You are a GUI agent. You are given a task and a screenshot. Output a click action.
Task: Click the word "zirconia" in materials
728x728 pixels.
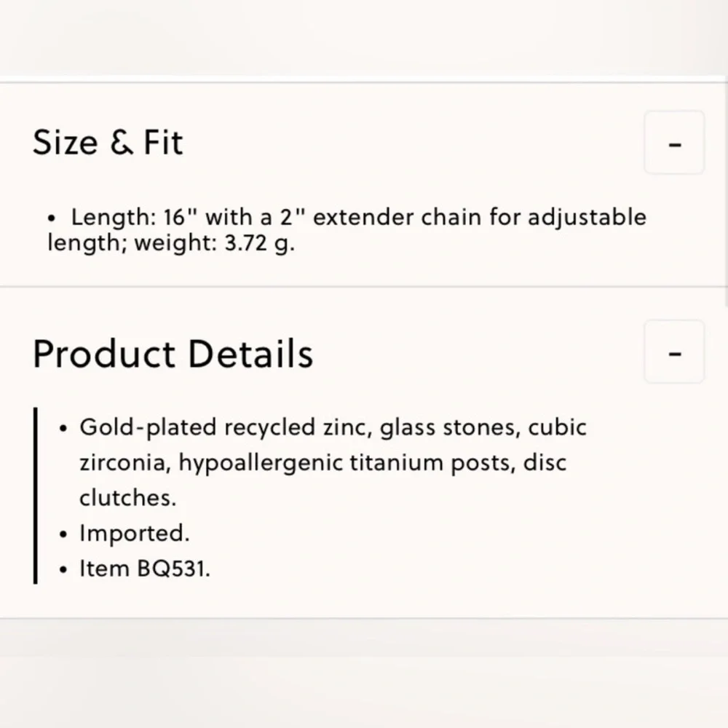[x=122, y=462]
